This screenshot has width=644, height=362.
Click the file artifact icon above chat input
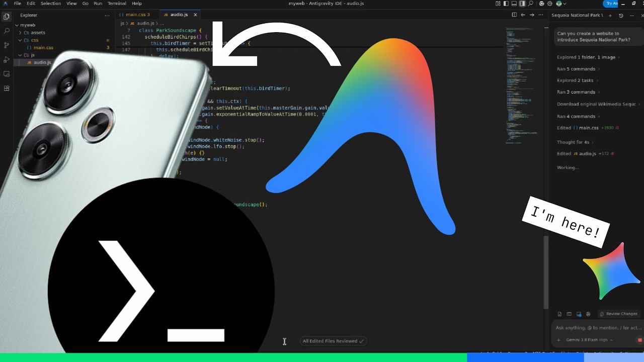tap(559, 314)
